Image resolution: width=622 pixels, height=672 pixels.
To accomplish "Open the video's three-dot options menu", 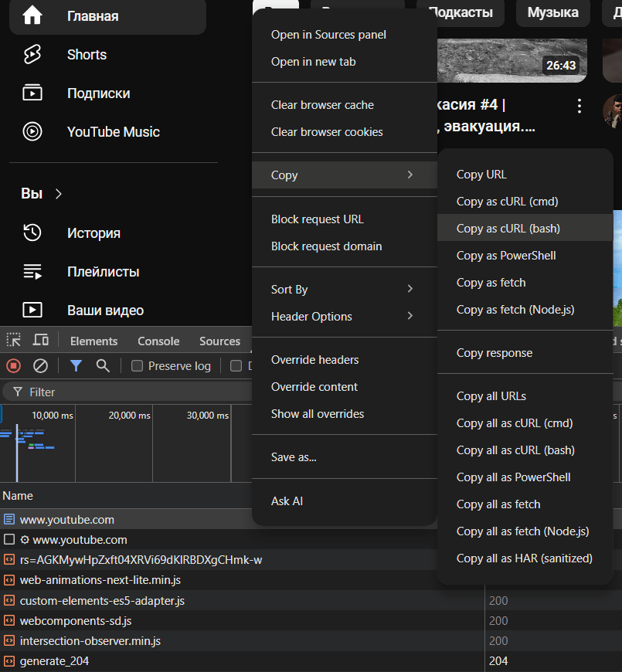I will pyautogui.click(x=580, y=105).
